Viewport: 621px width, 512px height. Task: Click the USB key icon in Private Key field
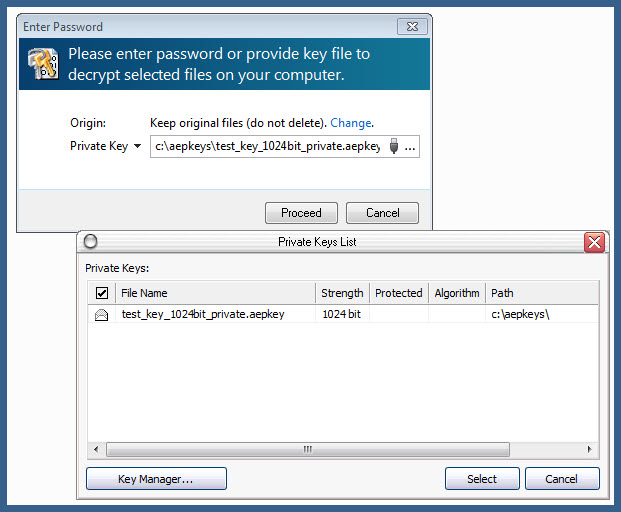tap(394, 147)
